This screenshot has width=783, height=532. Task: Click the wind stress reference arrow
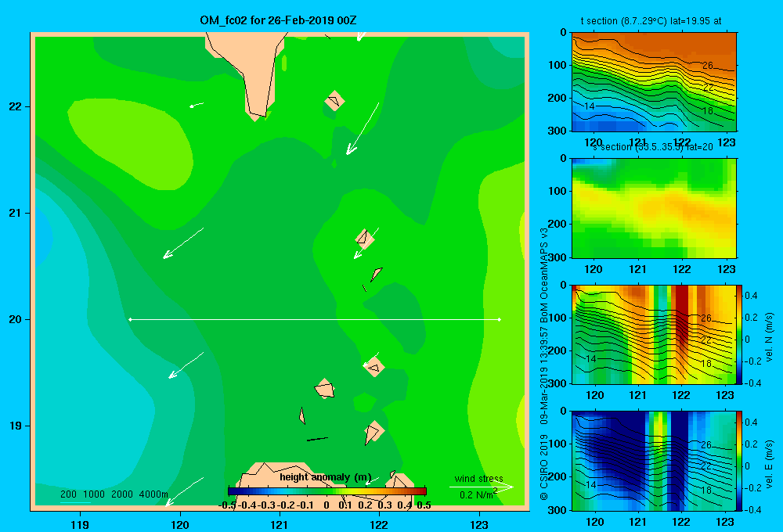pos(482,487)
